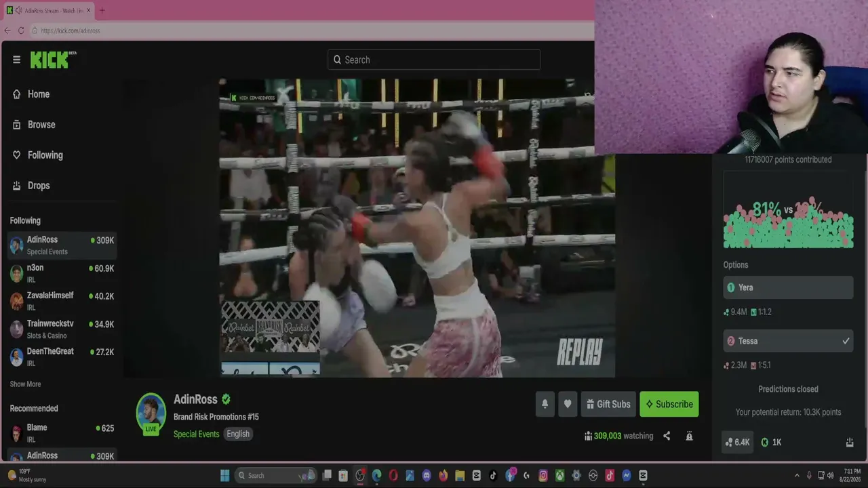Click the "11716007 points contributed" text
Image resolution: width=868 pixels, height=488 pixels.
pyautogui.click(x=788, y=159)
